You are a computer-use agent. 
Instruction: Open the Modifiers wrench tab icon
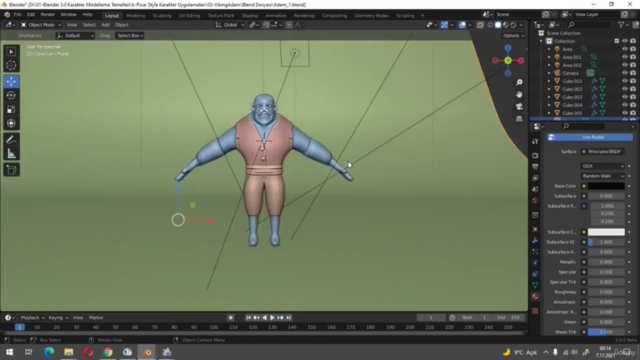(535, 241)
